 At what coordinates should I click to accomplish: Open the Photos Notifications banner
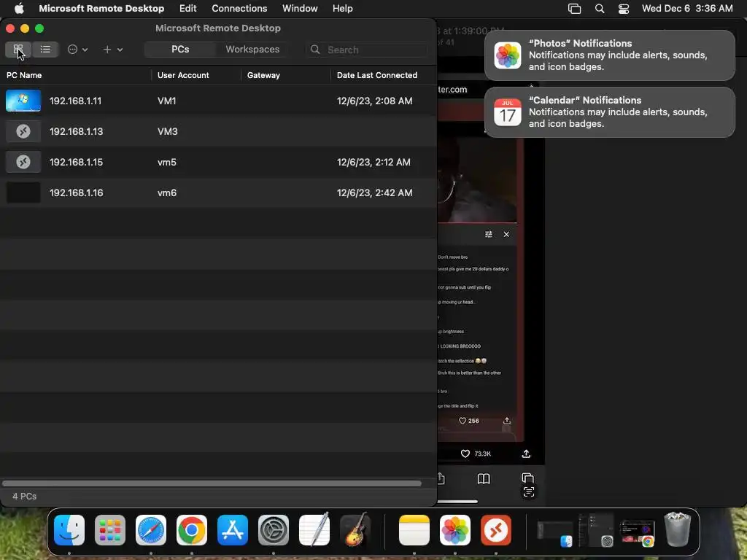(x=609, y=55)
